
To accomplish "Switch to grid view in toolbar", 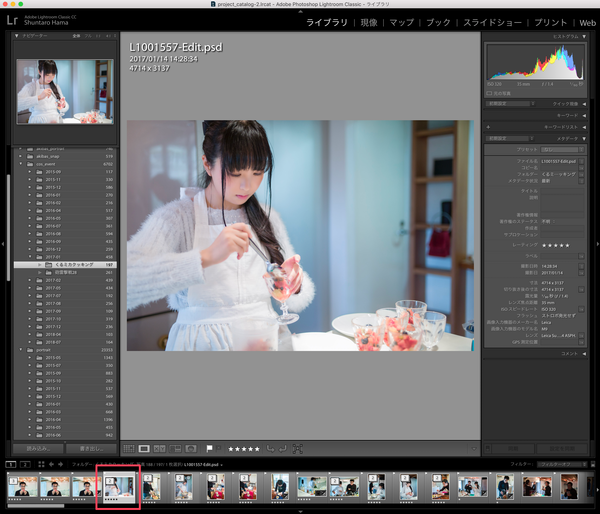I will click(x=129, y=449).
